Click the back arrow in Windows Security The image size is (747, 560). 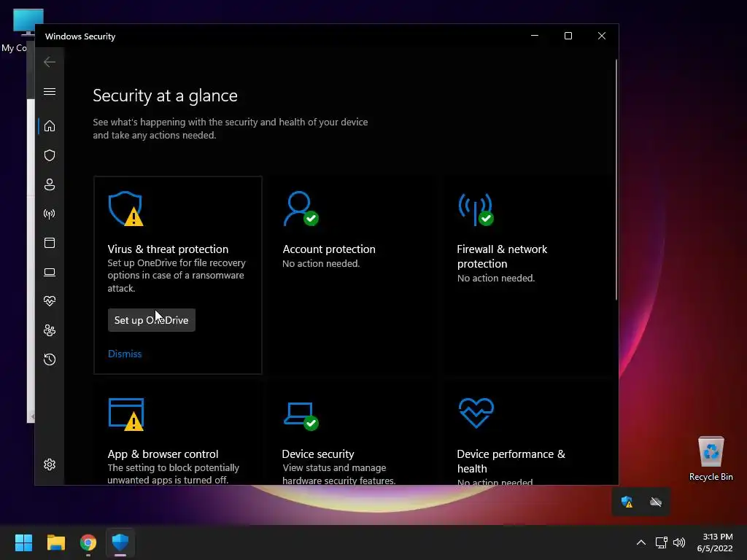coord(50,62)
